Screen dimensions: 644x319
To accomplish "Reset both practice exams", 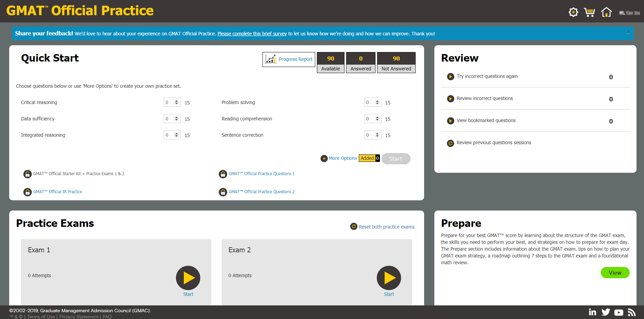I will pos(387,227).
